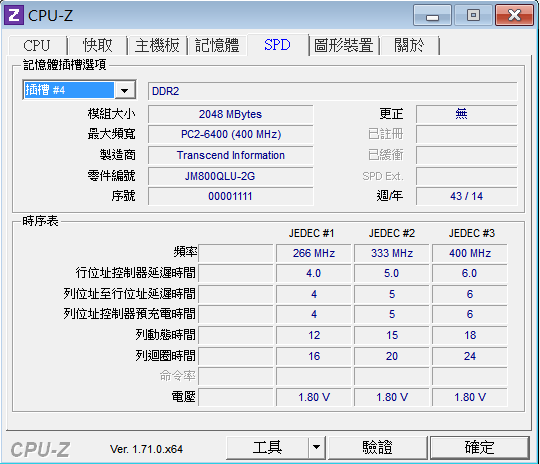
Task: Minimize the CPU-Z window
Action: 432,16
